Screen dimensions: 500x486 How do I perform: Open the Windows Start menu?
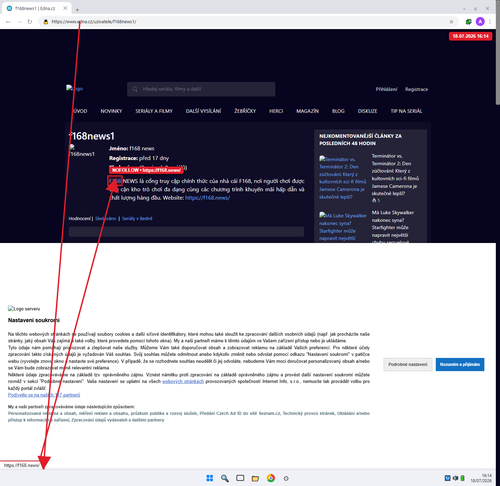point(210,478)
